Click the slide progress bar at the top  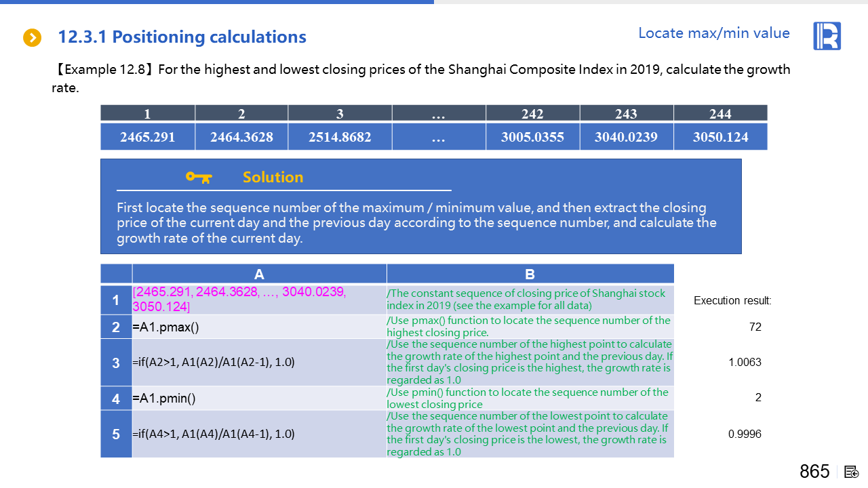(x=217, y=2)
